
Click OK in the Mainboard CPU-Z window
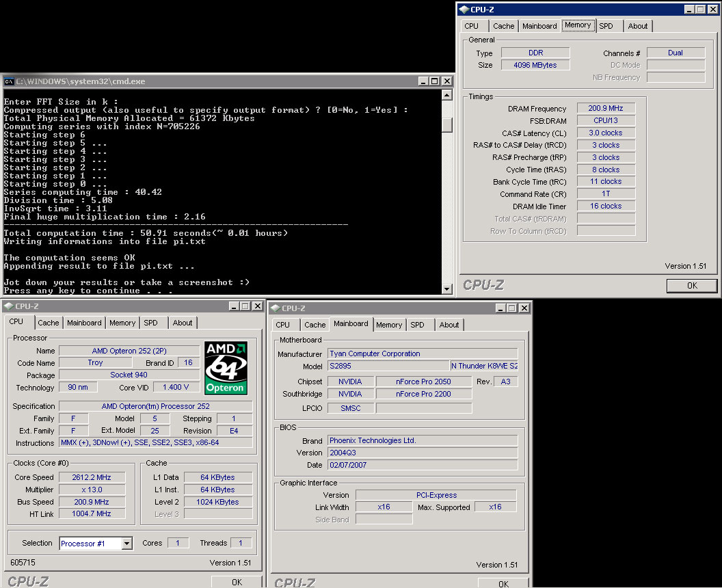click(x=503, y=583)
